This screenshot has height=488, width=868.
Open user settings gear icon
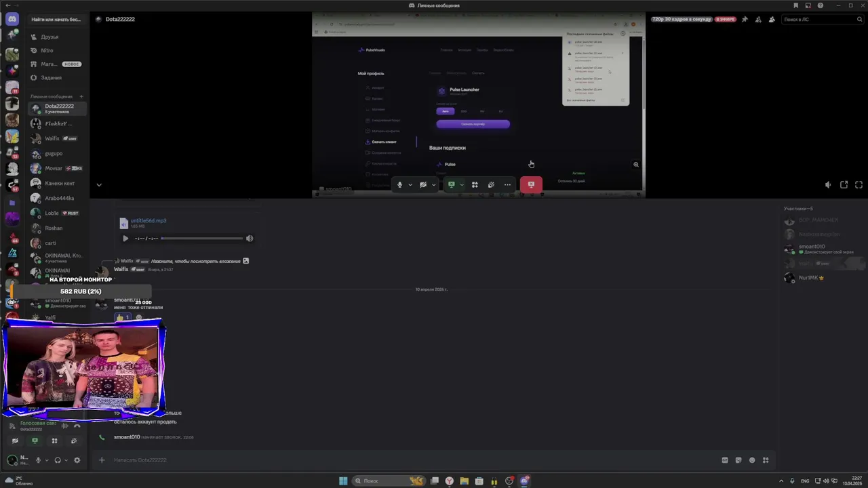pyautogui.click(x=77, y=460)
